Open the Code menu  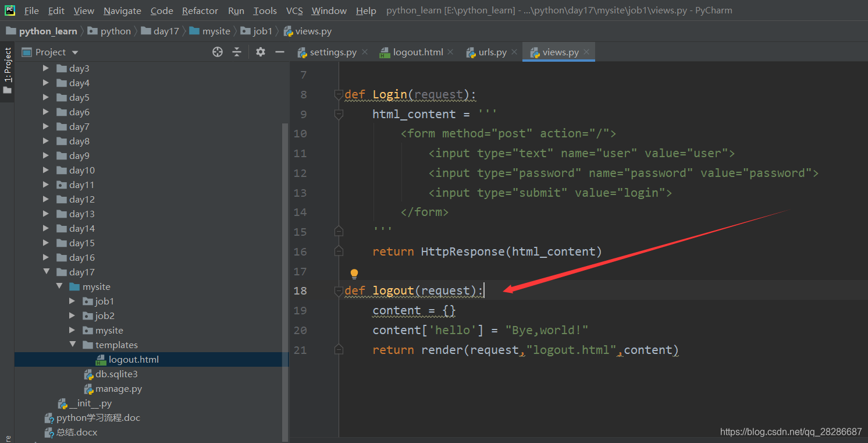[162, 10]
